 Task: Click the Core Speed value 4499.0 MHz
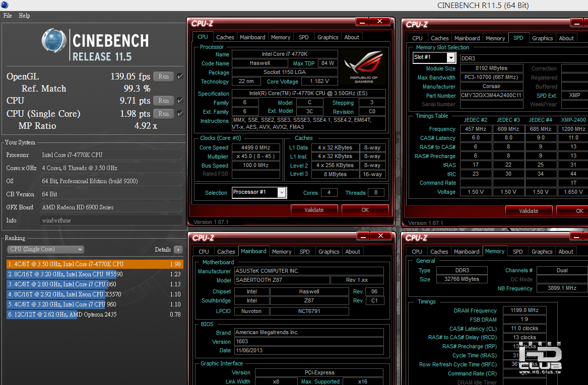[256, 148]
